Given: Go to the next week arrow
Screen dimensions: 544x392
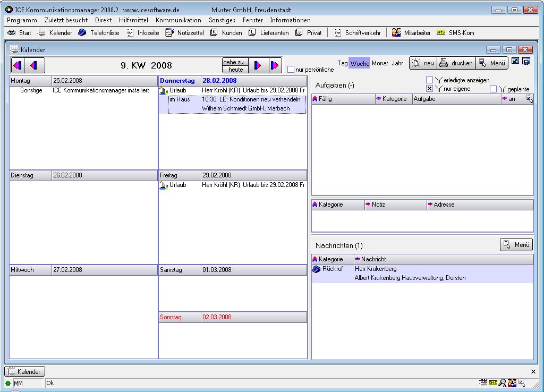Looking at the screenshot, I should pos(258,65).
